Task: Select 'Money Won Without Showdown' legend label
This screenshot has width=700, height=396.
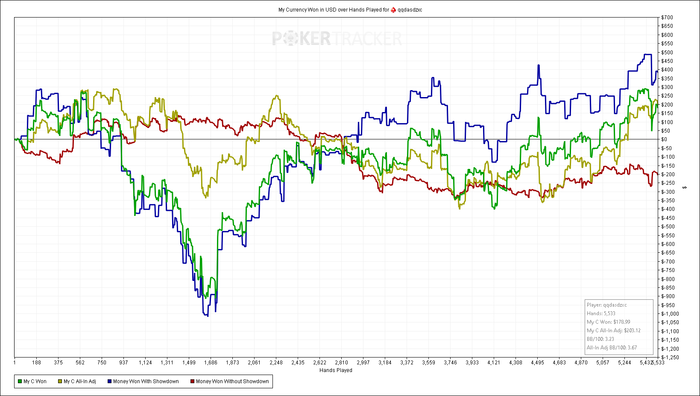Action: [x=232, y=381]
